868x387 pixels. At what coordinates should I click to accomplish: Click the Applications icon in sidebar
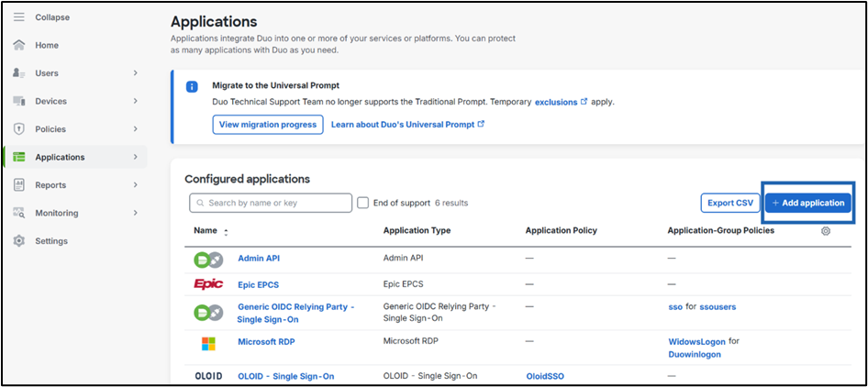pyautogui.click(x=19, y=157)
